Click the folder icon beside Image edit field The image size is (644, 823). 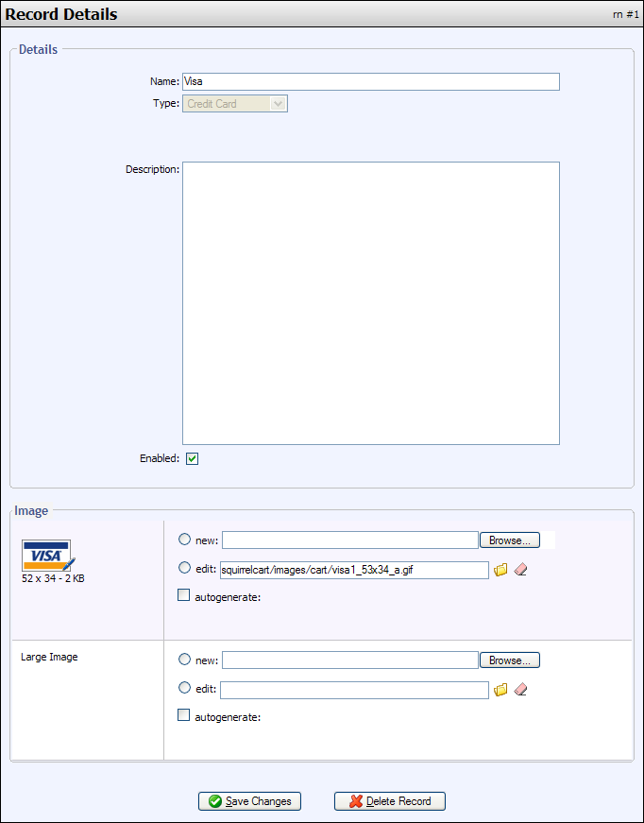[501, 570]
